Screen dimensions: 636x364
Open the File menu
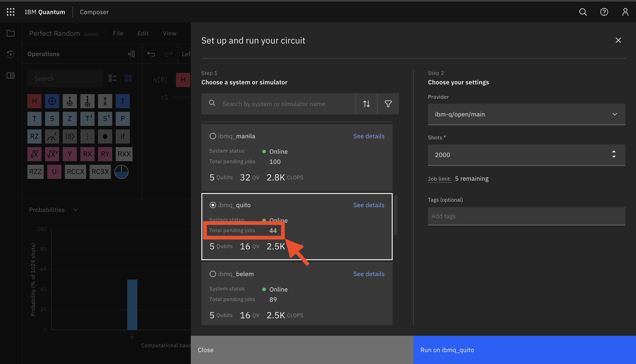coord(118,33)
